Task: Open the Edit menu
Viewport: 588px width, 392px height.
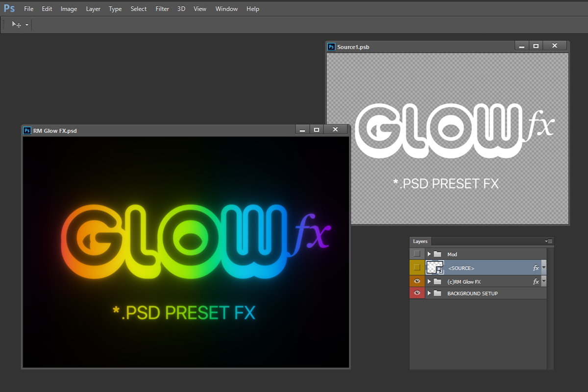Action: pyautogui.click(x=47, y=9)
